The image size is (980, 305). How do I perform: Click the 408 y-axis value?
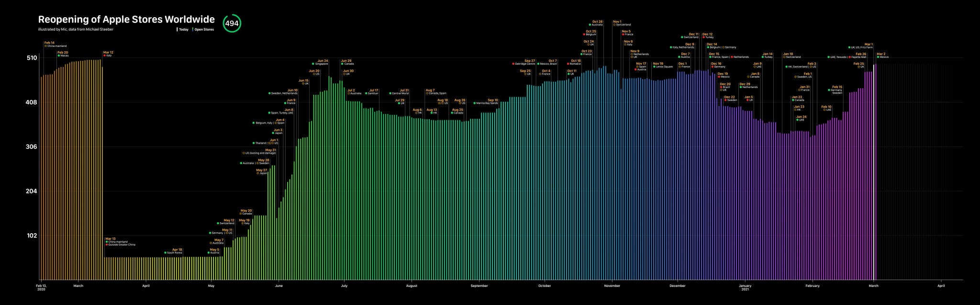(32, 102)
